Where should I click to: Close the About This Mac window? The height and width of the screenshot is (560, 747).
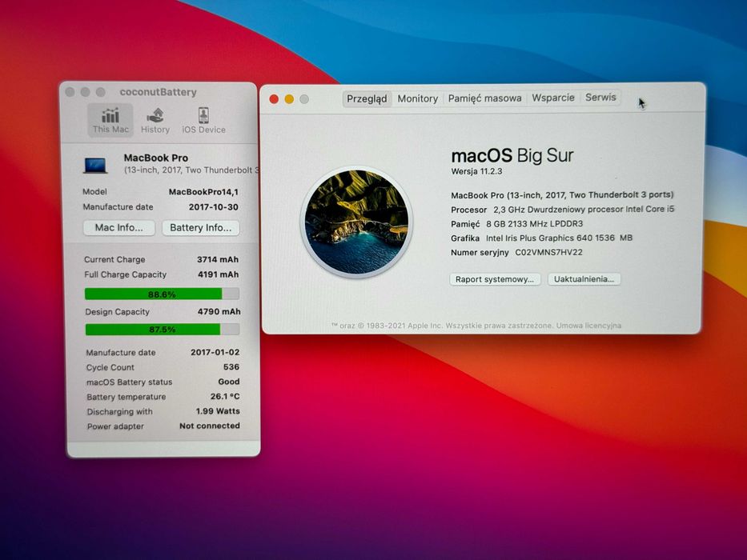[274, 99]
